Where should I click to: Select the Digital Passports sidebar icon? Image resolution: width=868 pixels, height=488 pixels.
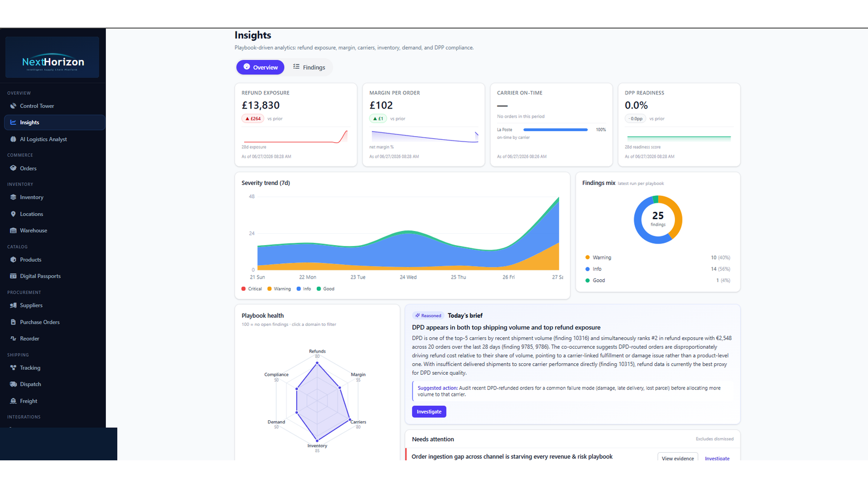13,276
